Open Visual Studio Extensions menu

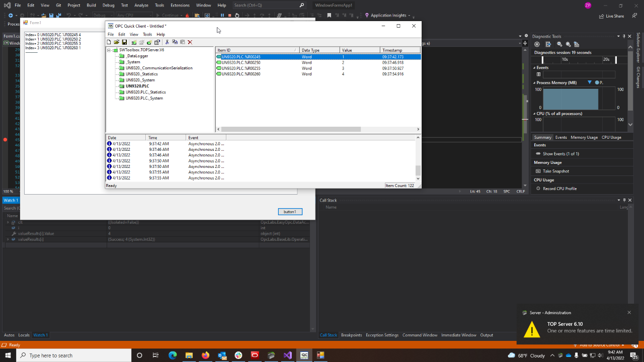(180, 5)
